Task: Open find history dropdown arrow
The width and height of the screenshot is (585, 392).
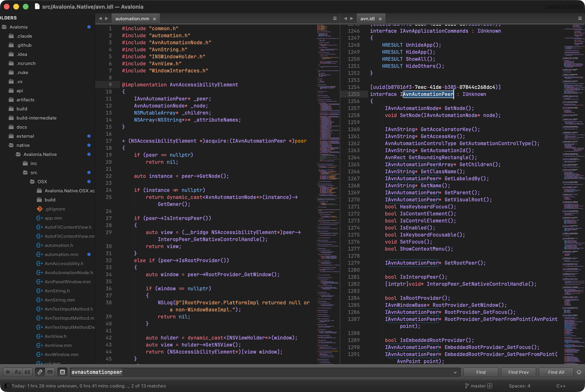Action: 455,372
